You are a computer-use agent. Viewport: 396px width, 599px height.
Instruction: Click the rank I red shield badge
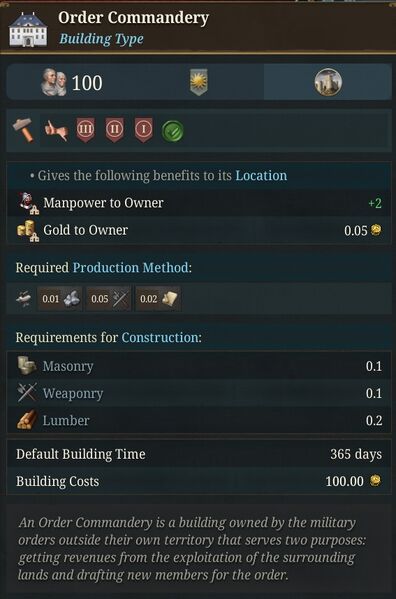[144, 130]
